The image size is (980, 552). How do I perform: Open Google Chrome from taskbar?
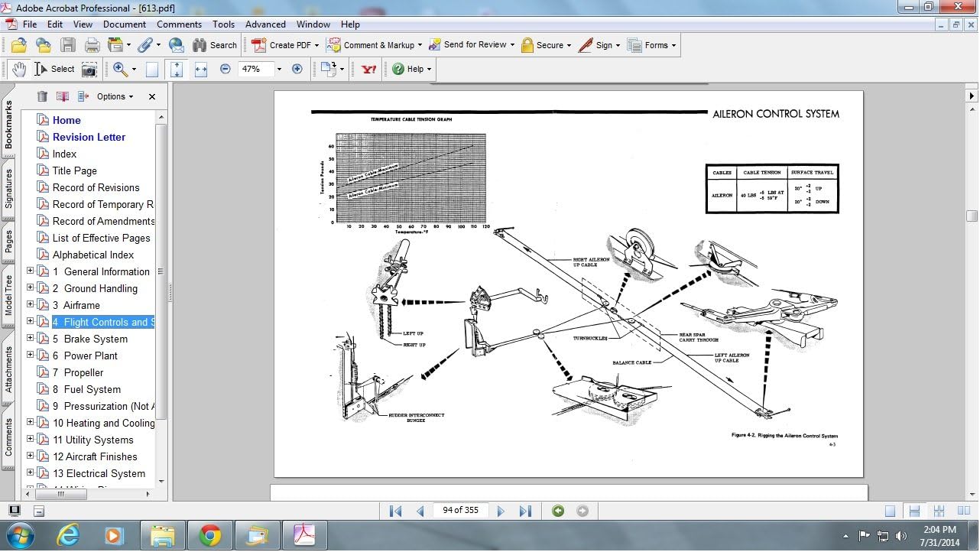tap(210, 535)
